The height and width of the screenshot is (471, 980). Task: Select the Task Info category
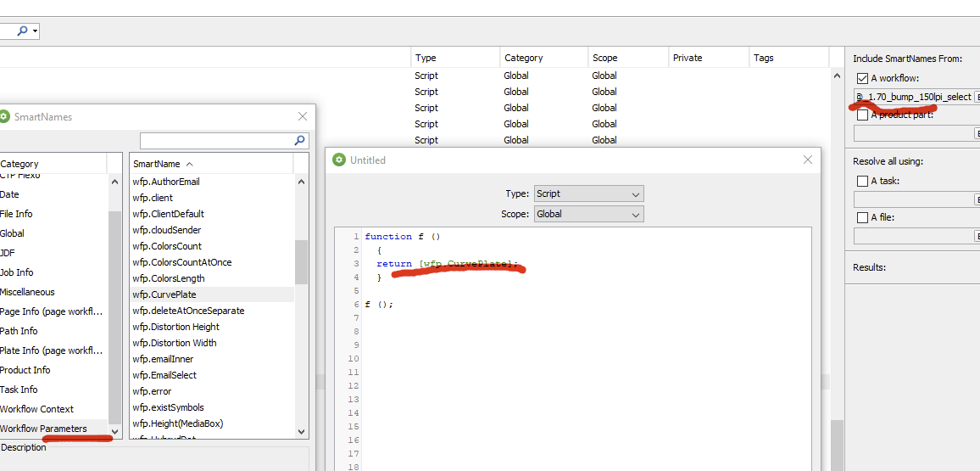[53, 390]
